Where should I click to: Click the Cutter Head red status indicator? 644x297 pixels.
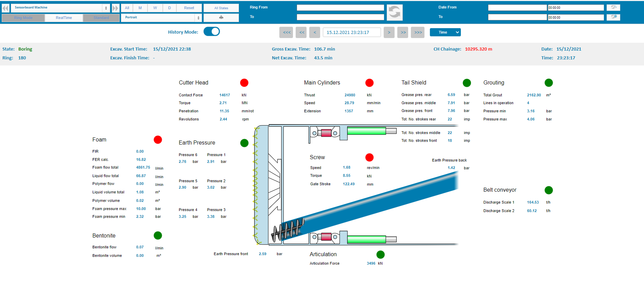pos(244,83)
